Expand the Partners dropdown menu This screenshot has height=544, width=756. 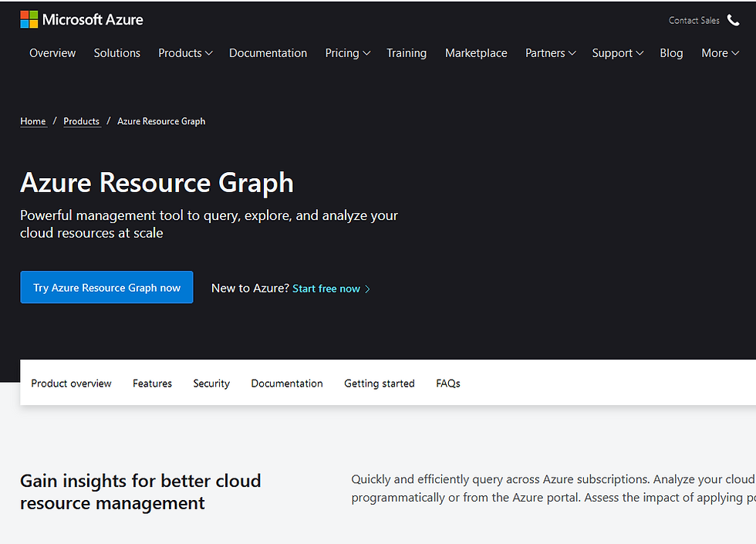[x=550, y=53]
